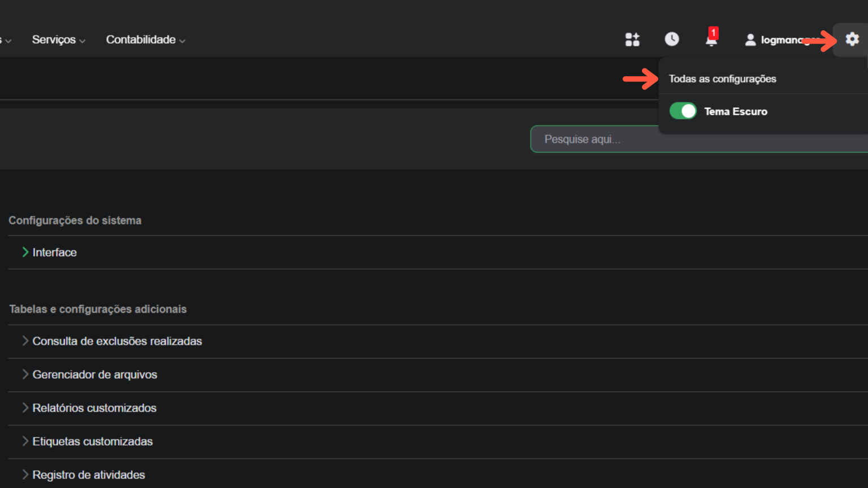Toggle dark theme off in settings menu

click(683, 111)
